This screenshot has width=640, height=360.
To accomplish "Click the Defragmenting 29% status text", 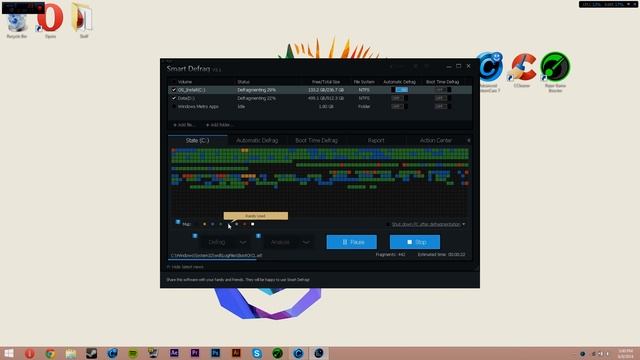I will point(256,90).
